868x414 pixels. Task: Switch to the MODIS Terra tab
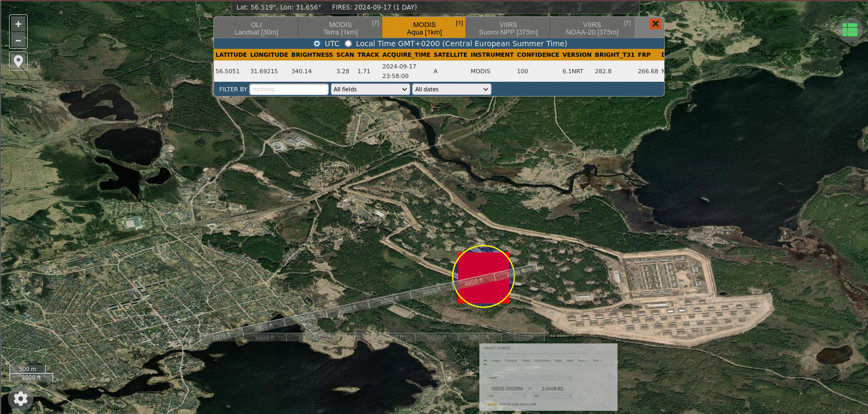(x=340, y=28)
